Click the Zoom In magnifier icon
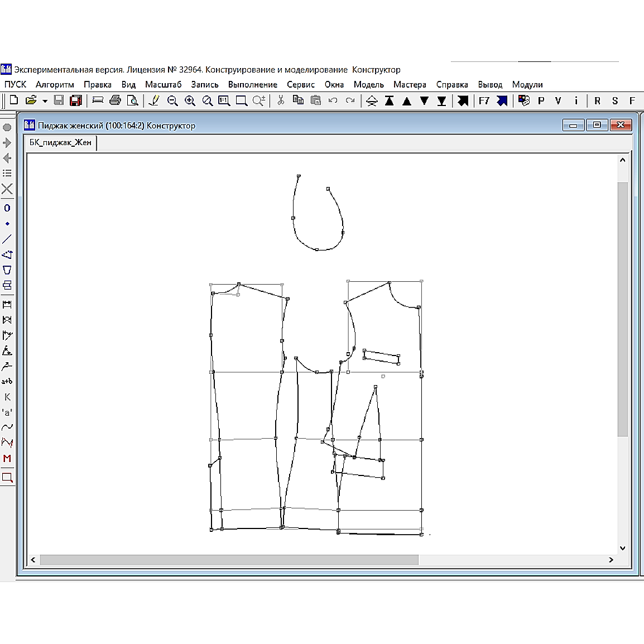The width and height of the screenshot is (644, 644). click(190, 100)
